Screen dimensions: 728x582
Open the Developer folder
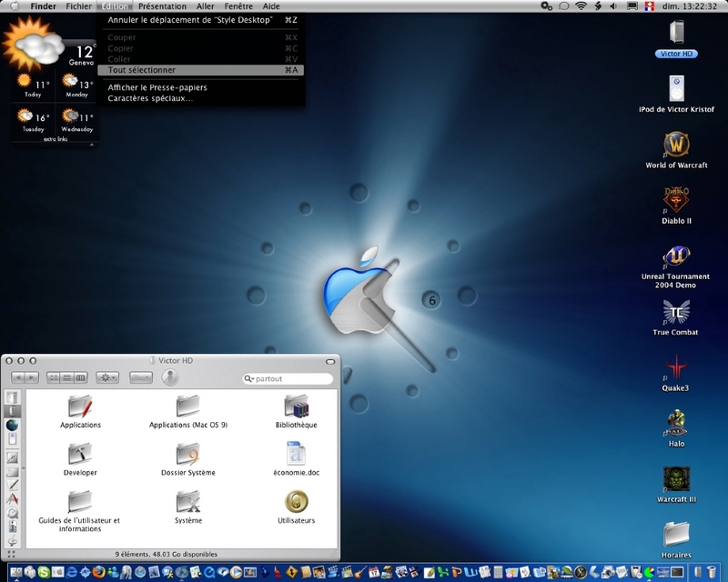coord(80,459)
